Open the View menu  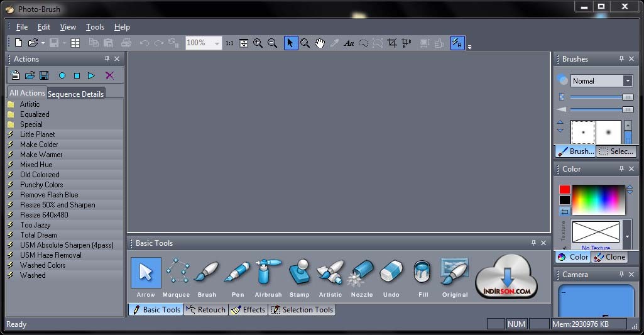68,27
